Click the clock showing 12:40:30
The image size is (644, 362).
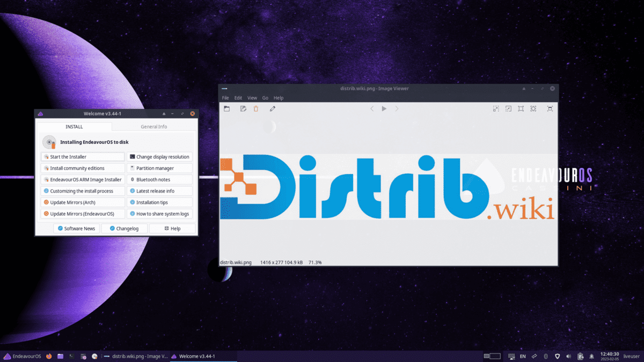click(610, 354)
